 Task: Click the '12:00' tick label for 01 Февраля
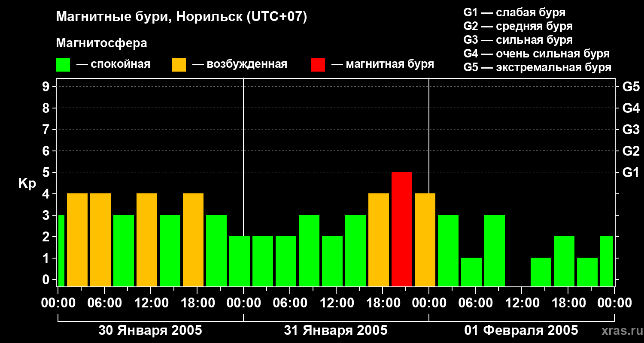(x=522, y=303)
